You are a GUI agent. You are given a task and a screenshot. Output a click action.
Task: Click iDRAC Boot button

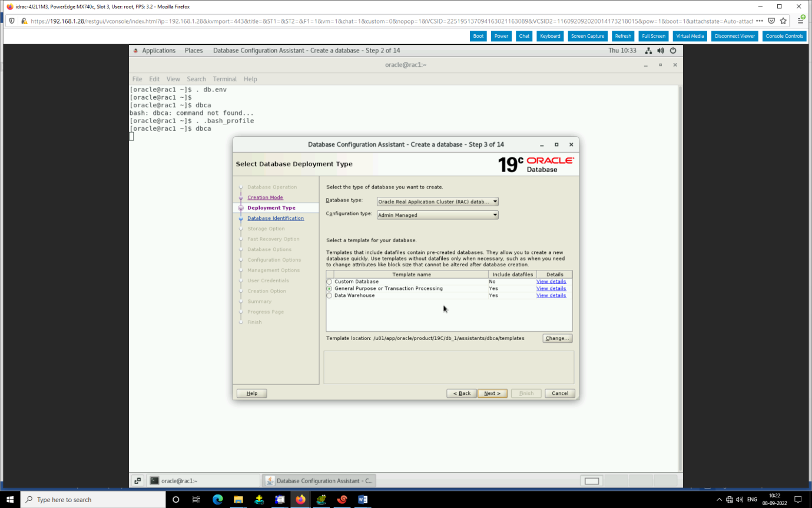(478, 36)
